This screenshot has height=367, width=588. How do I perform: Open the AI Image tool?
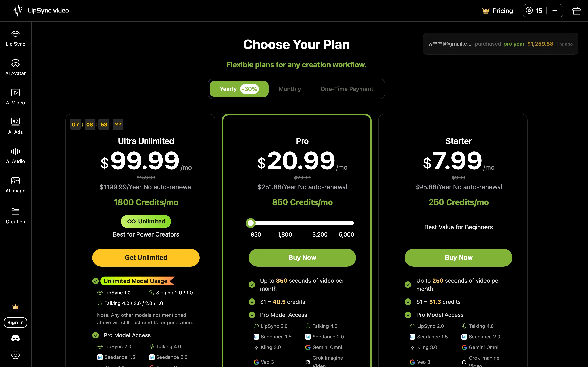click(15, 185)
